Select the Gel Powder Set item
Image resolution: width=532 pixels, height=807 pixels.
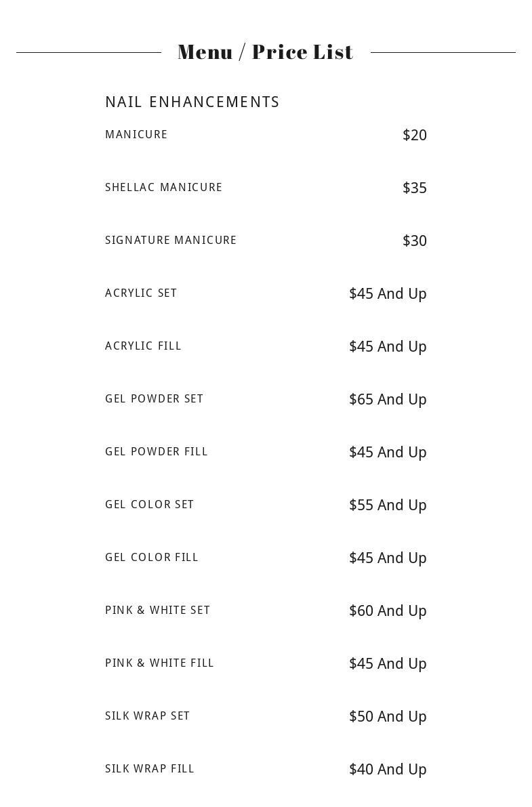(x=154, y=399)
